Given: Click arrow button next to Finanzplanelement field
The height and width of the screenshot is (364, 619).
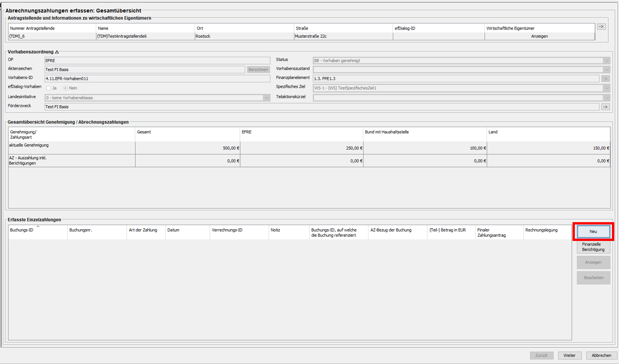Looking at the screenshot, I should coord(605,79).
